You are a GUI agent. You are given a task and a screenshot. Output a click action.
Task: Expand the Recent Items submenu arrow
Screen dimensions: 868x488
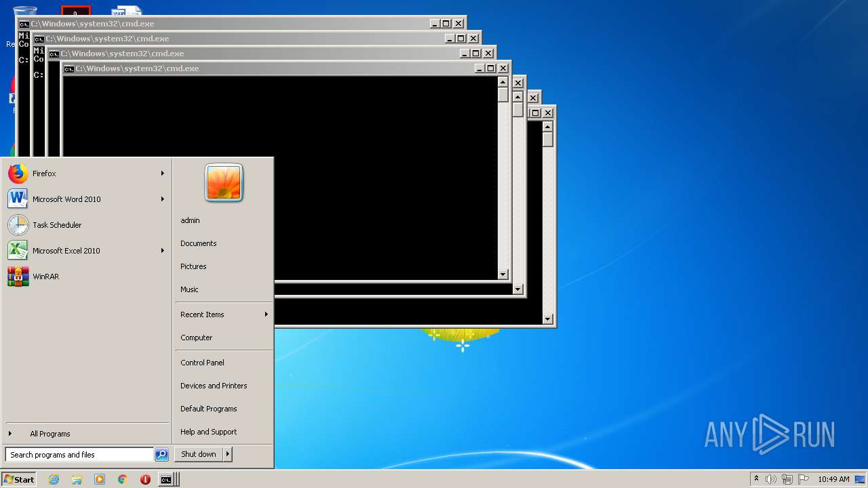(x=267, y=314)
